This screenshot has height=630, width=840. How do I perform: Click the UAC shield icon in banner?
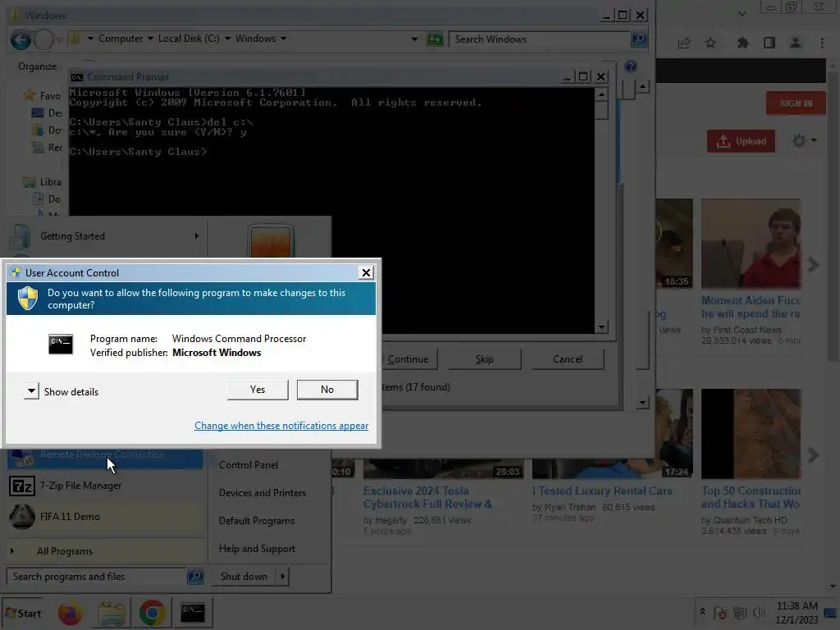(x=28, y=299)
